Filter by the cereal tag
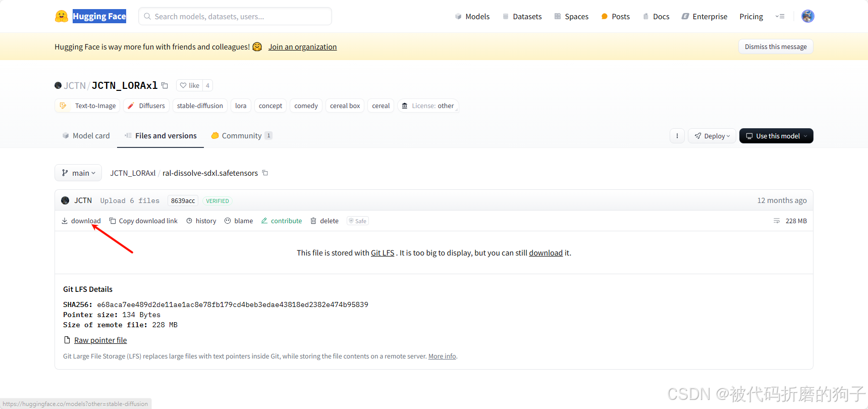Screen dimensions: 868x409 (381, 106)
